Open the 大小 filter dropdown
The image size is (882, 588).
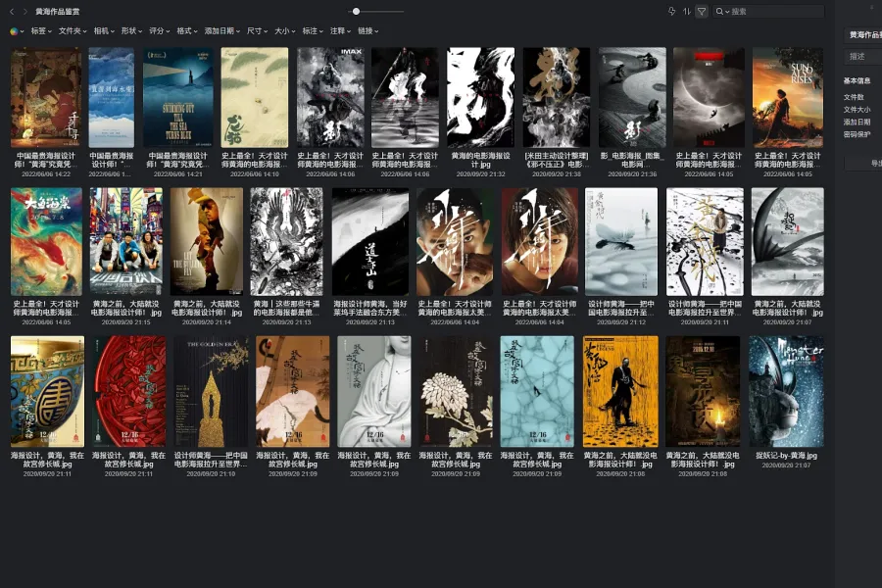(284, 31)
